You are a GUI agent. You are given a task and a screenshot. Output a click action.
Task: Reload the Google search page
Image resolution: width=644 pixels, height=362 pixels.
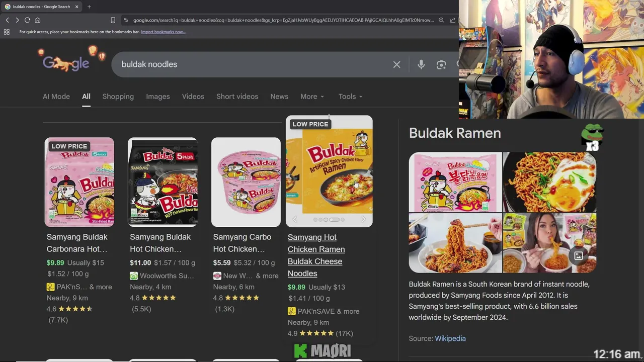(27, 20)
